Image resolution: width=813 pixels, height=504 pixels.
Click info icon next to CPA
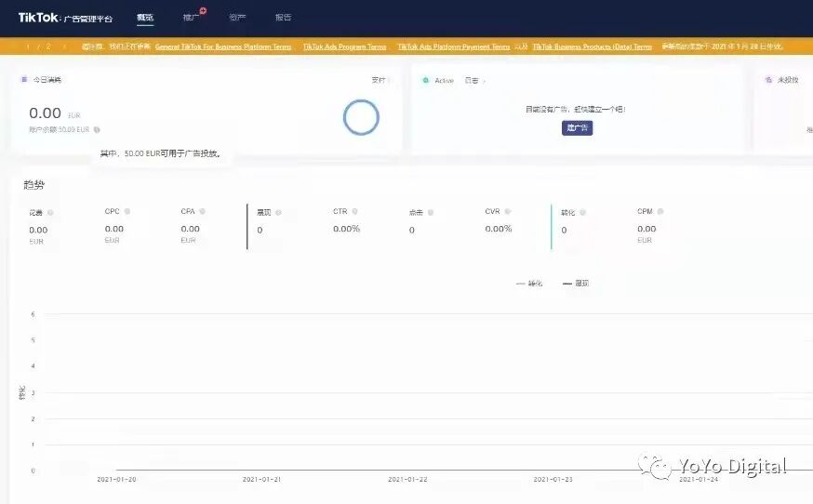pyautogui.click(x=202, y=211)
